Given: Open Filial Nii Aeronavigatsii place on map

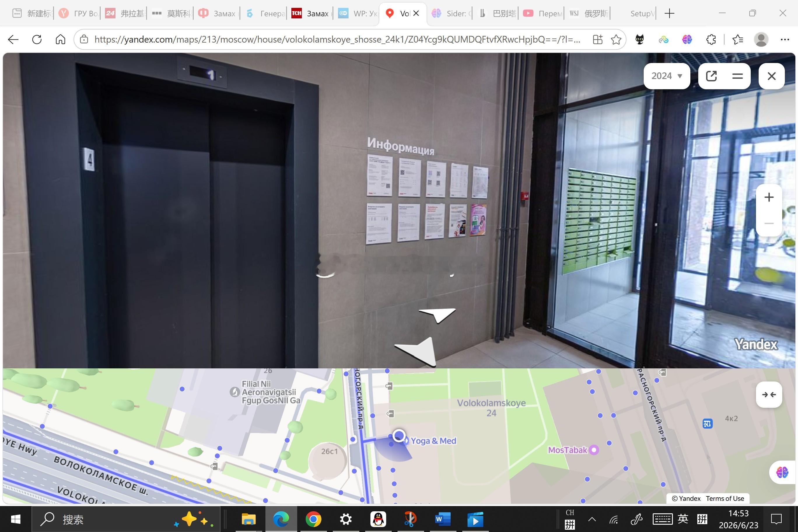Looking at the screenshot, I should [x=270, y=392].
